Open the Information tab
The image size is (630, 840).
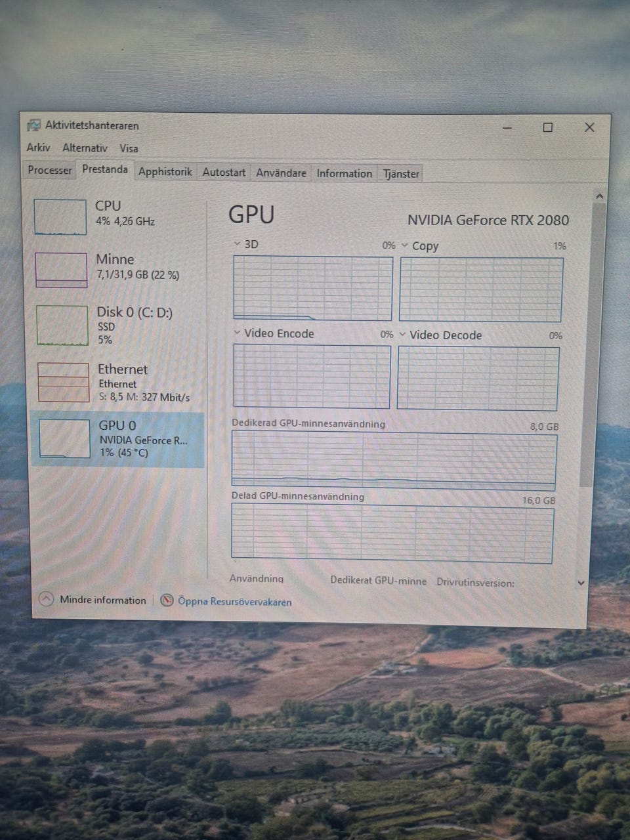pyautogui.click(x=344, y=173)
